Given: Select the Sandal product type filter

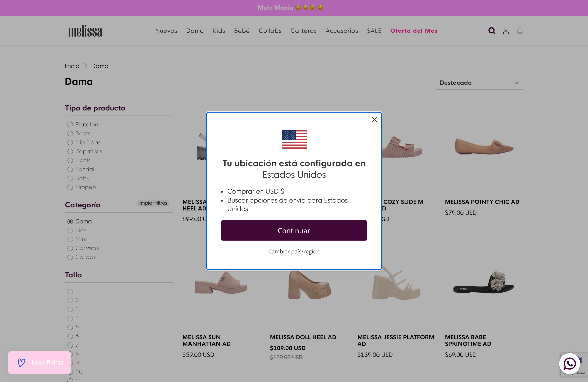Looking at the screenshot, I should tap(70, 169).
